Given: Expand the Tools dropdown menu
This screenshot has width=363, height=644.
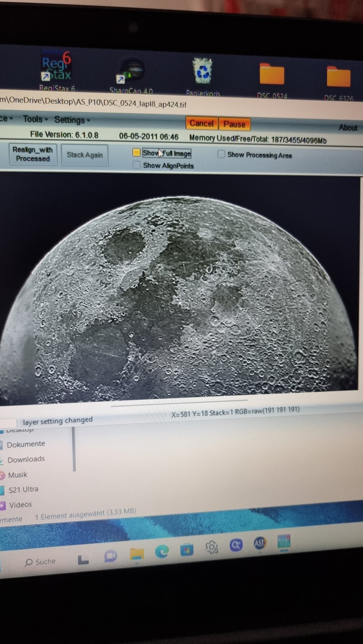Looking at the screenshot, I should coord(35,119).
